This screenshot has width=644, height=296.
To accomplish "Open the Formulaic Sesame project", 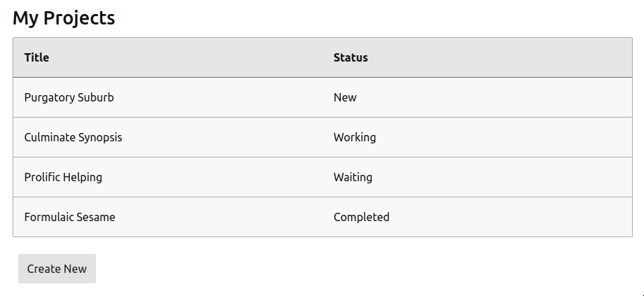I will coord(70,217).
